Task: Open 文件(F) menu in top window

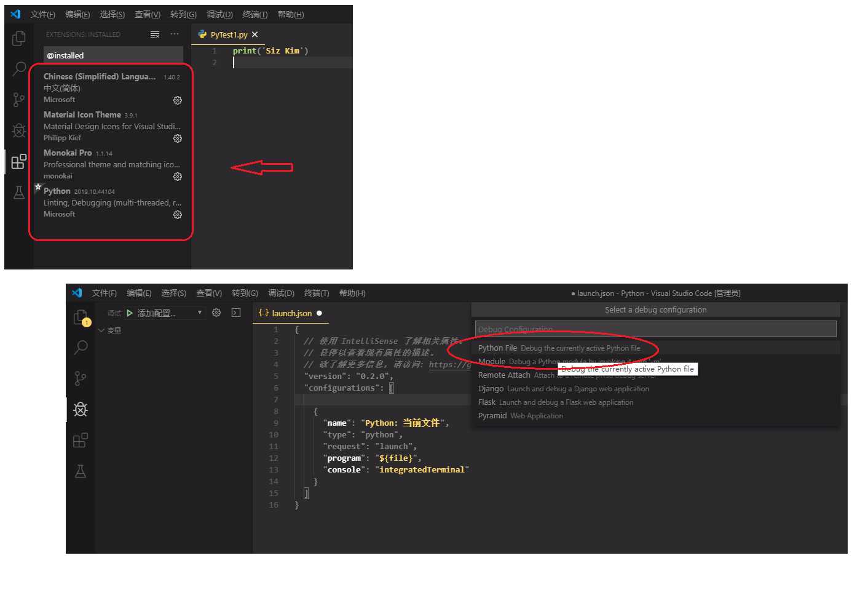Action: tap(42, 14)
